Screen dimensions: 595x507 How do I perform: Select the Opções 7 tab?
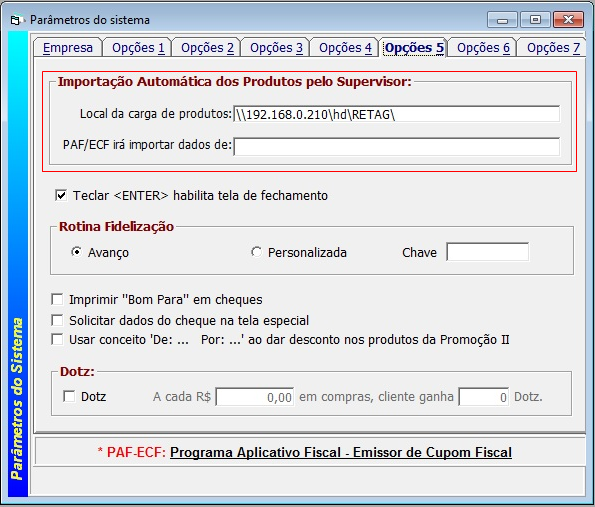(553, 48)
